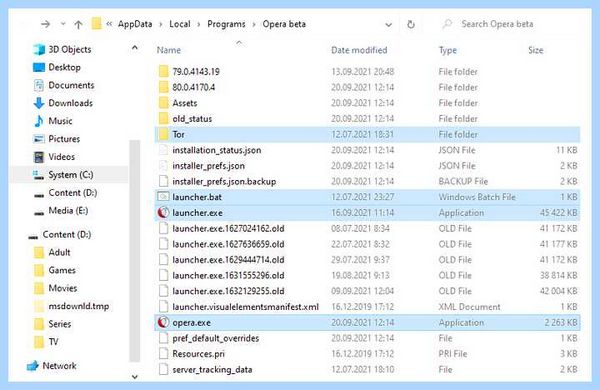Click the Opera icon of launcher.exe
Image resolution: width=600 pixels, height=390 pixels.
point(163,213)
